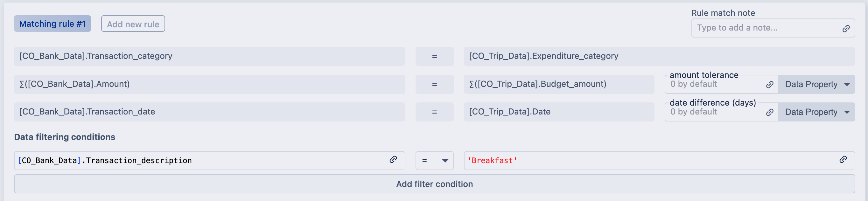The height and width of the screenshot is (201, 868).
Task: Click the Transaction_description filter expression field
Action: coord(202,161)
